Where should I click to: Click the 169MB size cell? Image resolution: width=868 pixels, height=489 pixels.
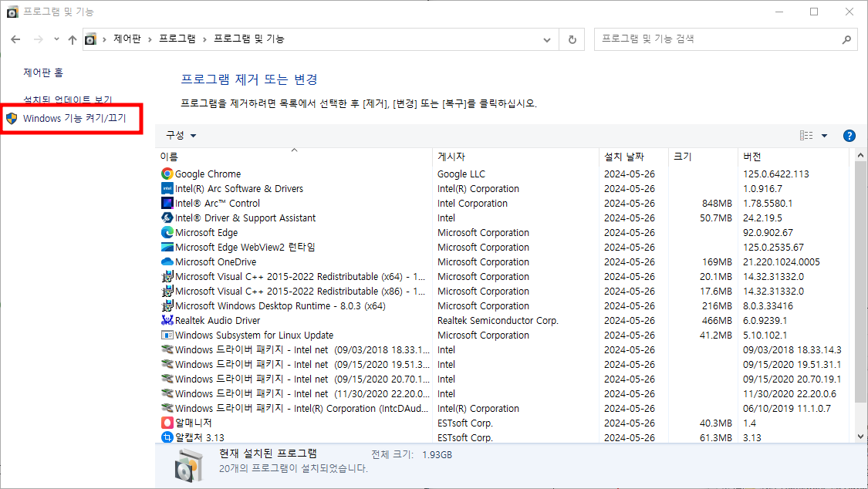pos(717,261)
